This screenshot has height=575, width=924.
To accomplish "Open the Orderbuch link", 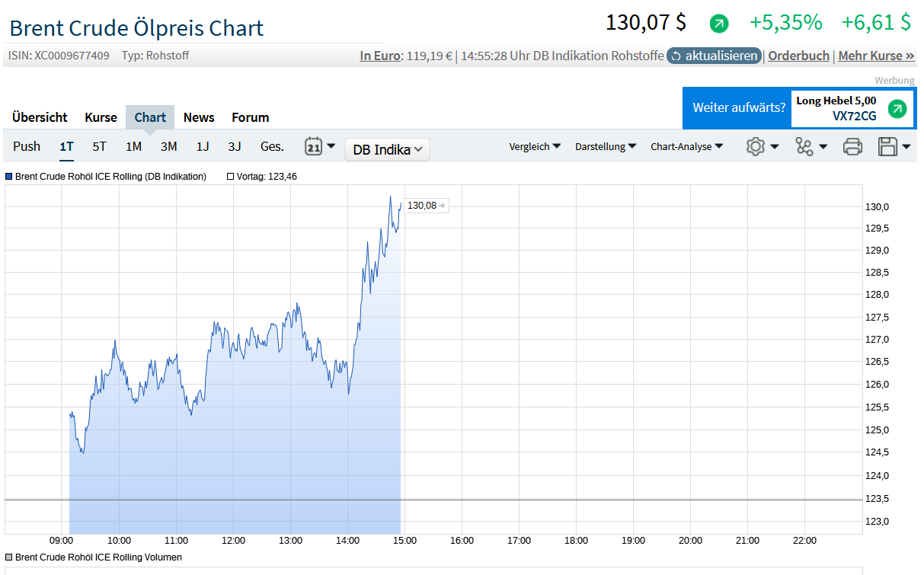I will pyautogui.click(x=798, y=56).
